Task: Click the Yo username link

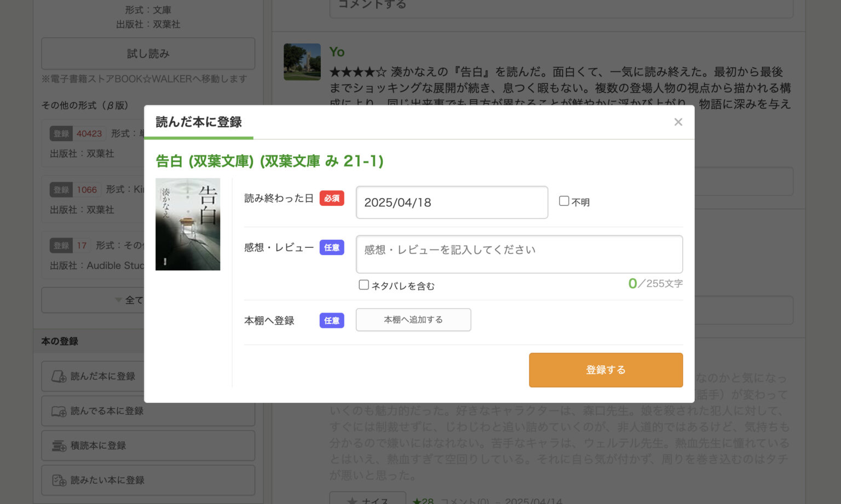Action: click(x=337, y=52)
